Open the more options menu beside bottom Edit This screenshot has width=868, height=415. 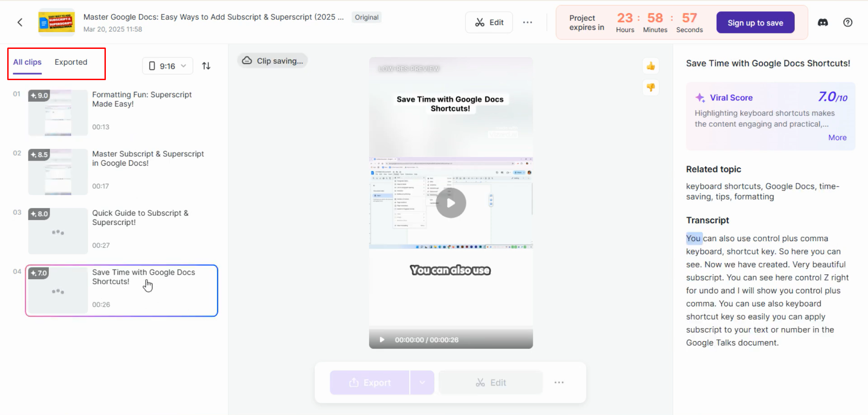(x=559, y=383)
